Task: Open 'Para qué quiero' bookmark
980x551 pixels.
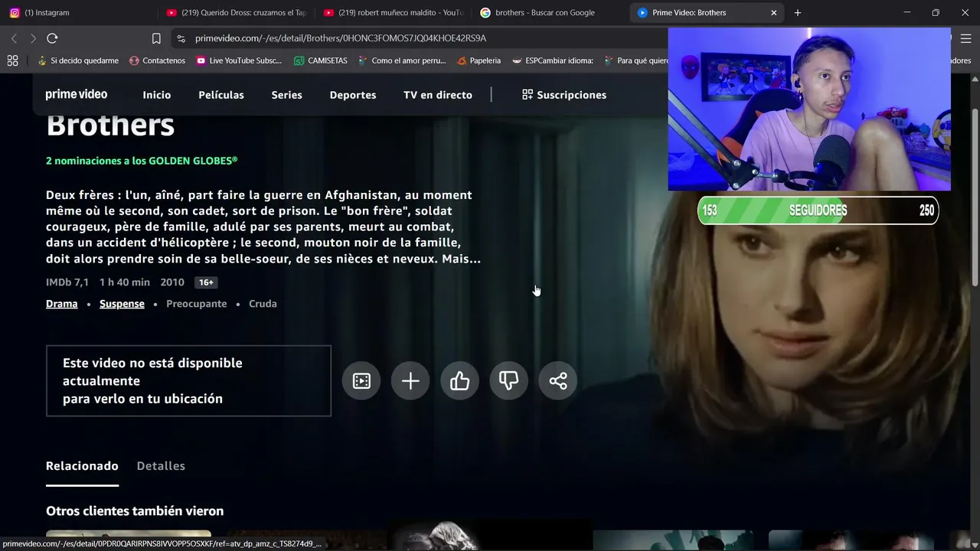Action: (636, 60)
